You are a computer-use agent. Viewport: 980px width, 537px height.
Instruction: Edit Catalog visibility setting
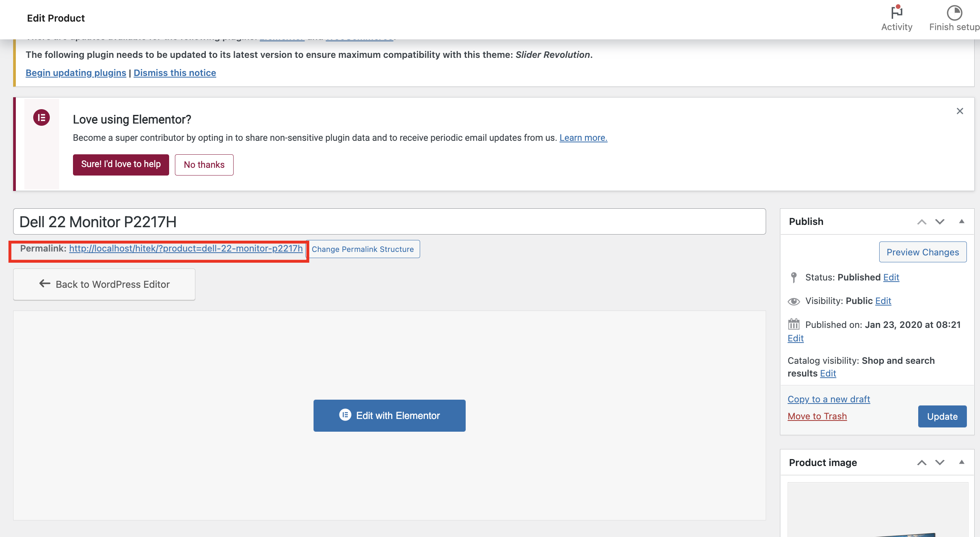(x=828, y=373)
